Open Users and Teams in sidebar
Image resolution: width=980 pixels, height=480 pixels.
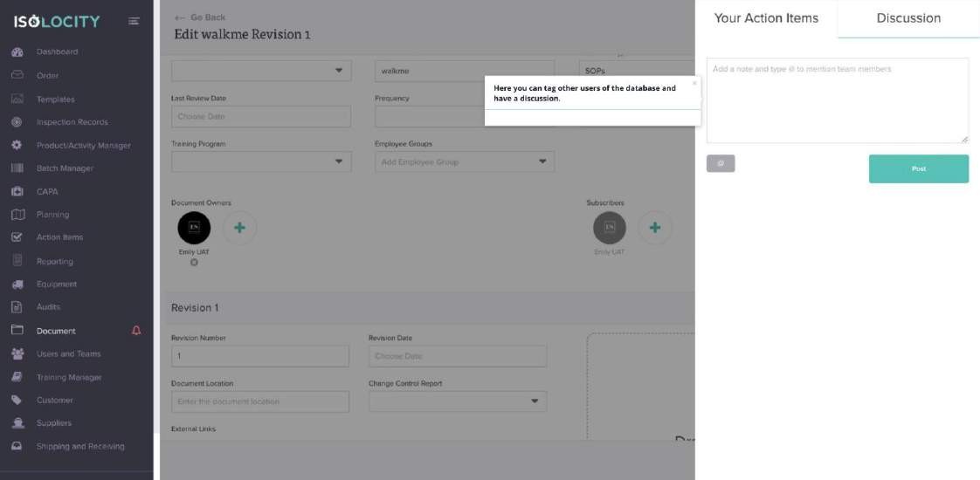68,354
